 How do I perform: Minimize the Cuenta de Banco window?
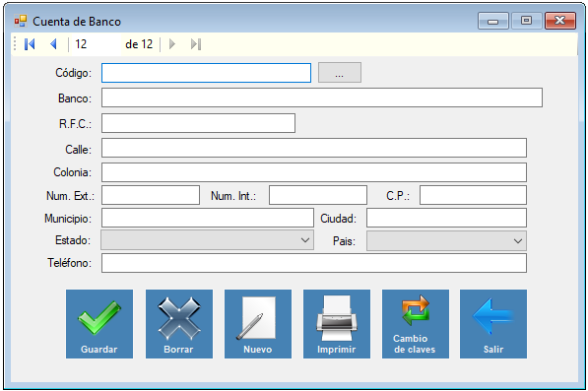492,21
